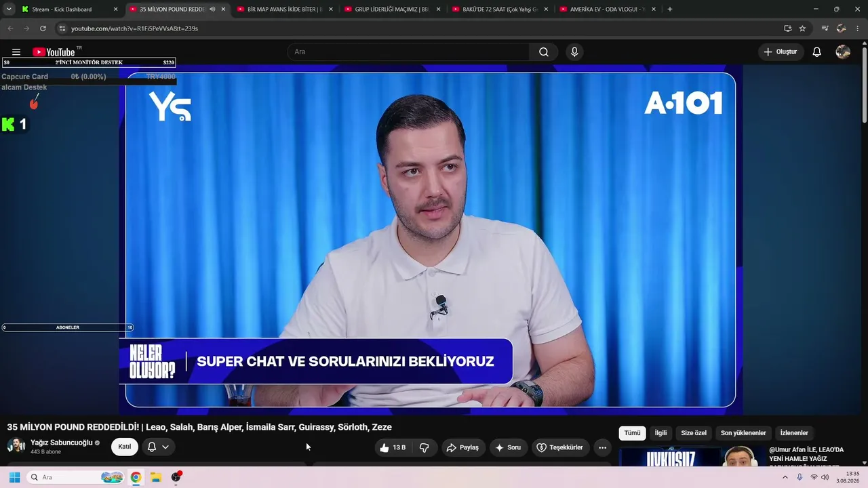The height and width of the screenshot is (488, 868).
Task: Click the Oluştur create button
Action: coord(781,52)
